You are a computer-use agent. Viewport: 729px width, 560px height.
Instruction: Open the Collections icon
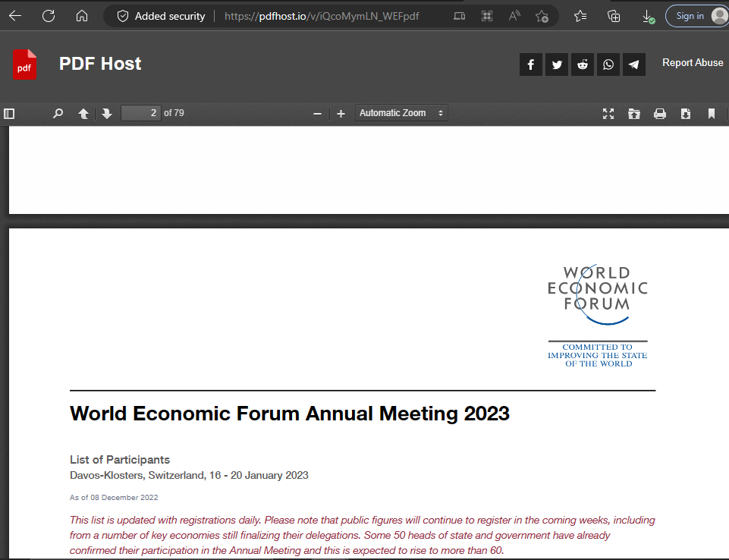click(614, 16)
